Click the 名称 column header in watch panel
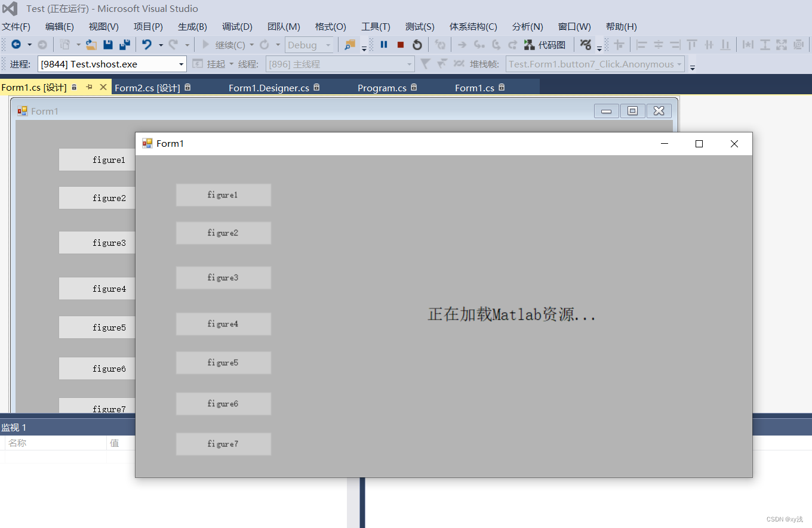 56,443
